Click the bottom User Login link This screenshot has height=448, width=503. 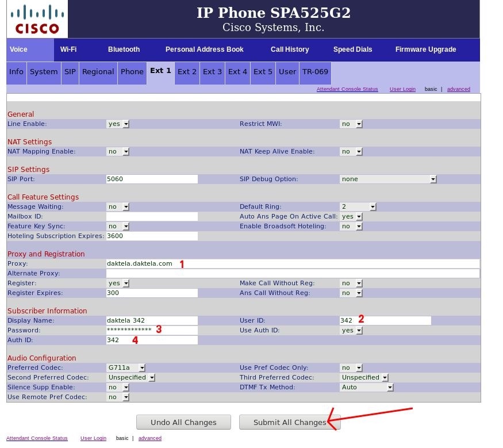(93, 438)
